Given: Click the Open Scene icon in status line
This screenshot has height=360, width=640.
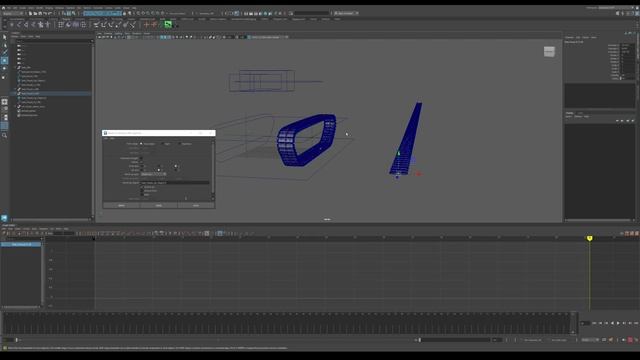Looking at the screenshot, I should [35, 13].
